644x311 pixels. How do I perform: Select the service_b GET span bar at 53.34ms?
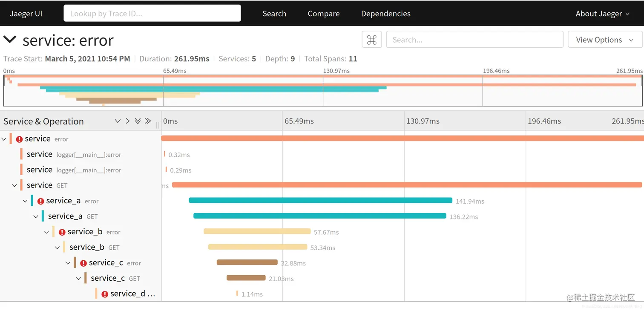[x=258, y=247]
